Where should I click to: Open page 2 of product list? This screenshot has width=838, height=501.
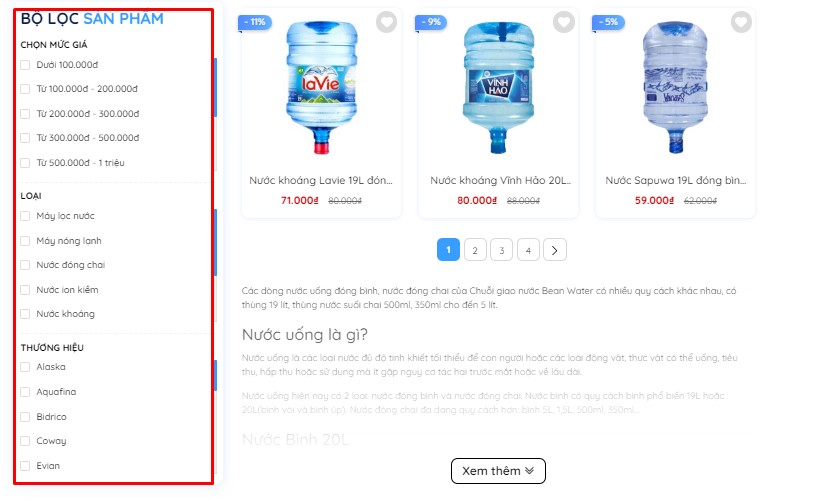pos(475,250)
